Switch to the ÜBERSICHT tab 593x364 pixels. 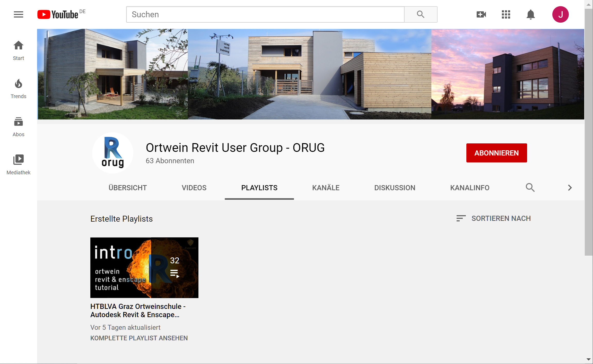(128, 188)
